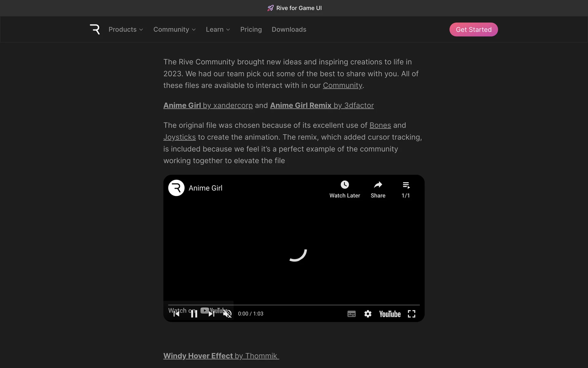
Task: Click the Share arrow icon on the video
Action: point(378,185)
